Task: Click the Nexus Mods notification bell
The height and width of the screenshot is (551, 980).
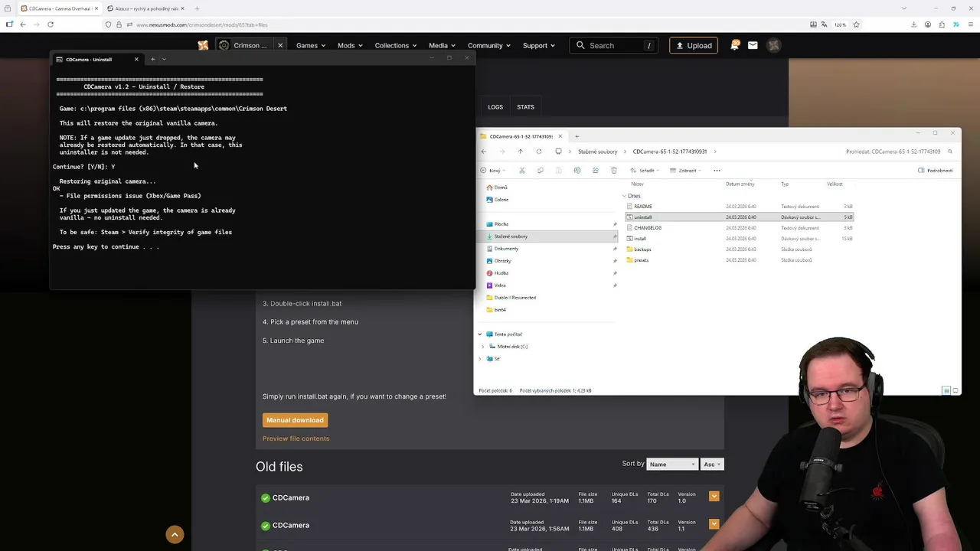Action: pyautogui.click(x=734, y=45)
